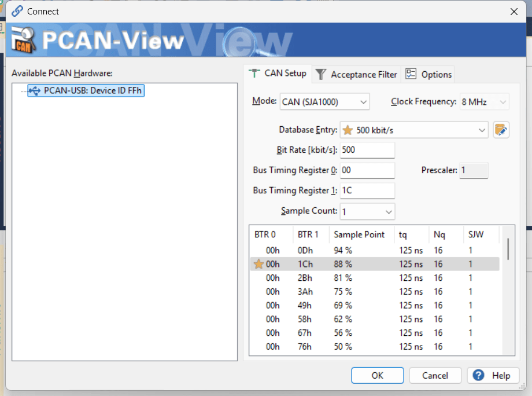
Task: Select the row with BTR 1 1Ch
Action: (x=375, y=264)
